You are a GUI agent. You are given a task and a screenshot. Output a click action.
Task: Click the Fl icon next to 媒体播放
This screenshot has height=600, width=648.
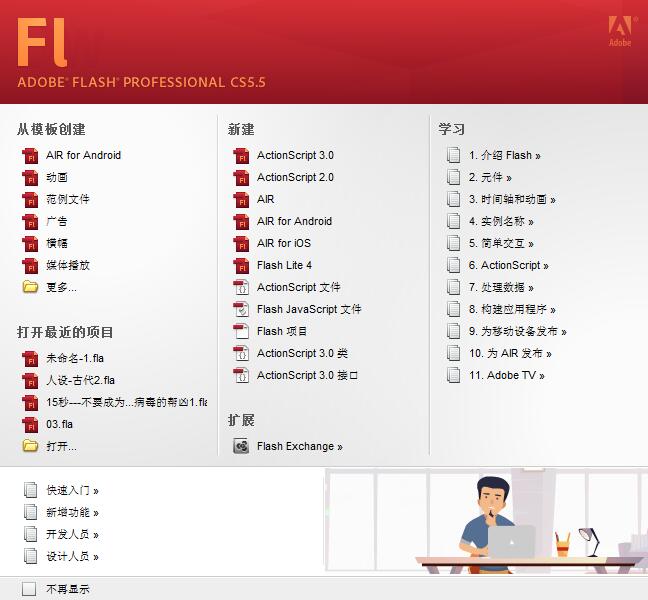(30, 265)
